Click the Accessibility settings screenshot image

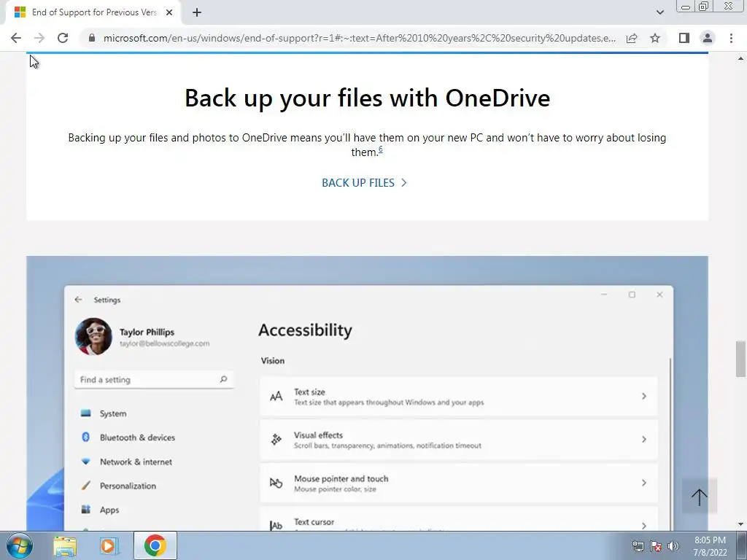(x=367, y=393)
